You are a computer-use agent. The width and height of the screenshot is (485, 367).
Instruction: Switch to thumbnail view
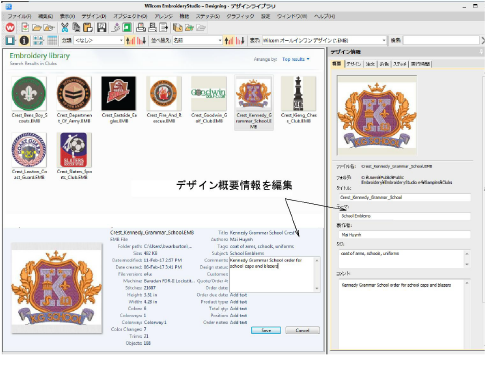38,40
